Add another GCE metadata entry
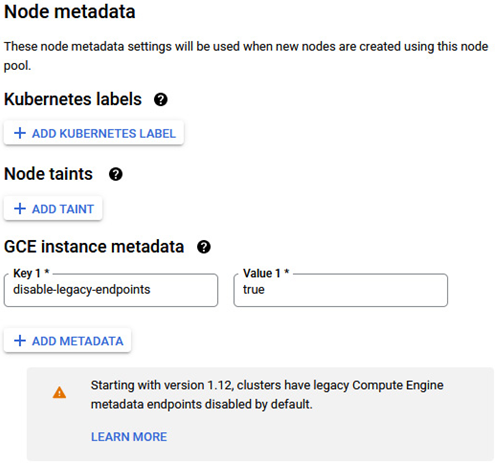Image resolution: width=500 pixels, height=466 pixels. click(67, 341)
